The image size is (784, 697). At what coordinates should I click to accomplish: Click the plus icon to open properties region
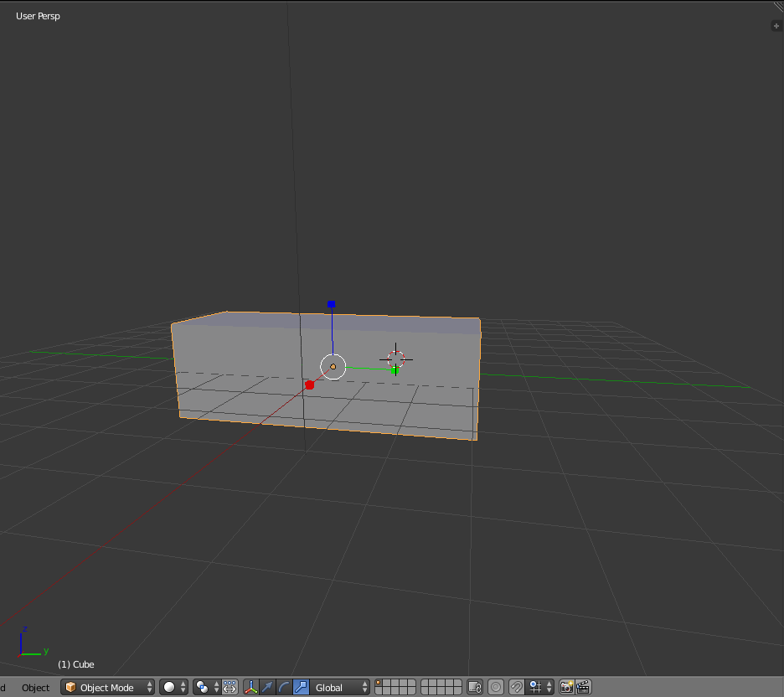tap(776, 26)
